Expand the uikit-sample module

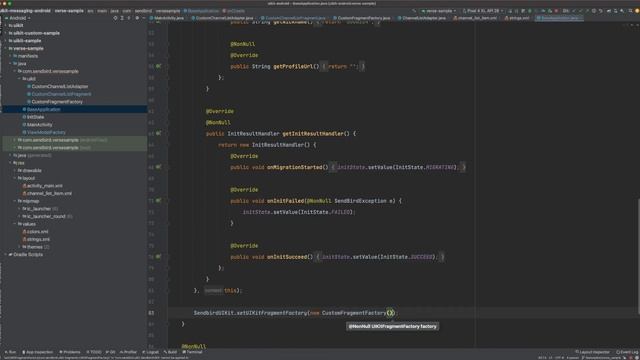(x=6, y=41)
